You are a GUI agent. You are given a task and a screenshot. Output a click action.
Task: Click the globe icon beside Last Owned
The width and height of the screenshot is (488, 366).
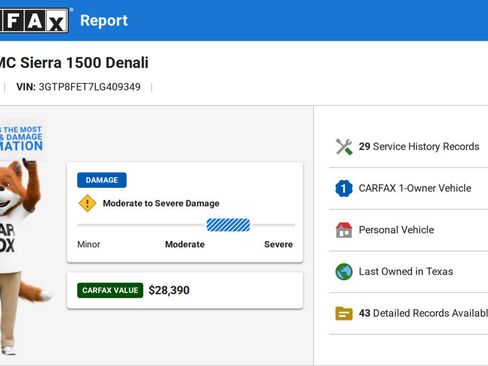pyautogui.click(x=344, y=272)
